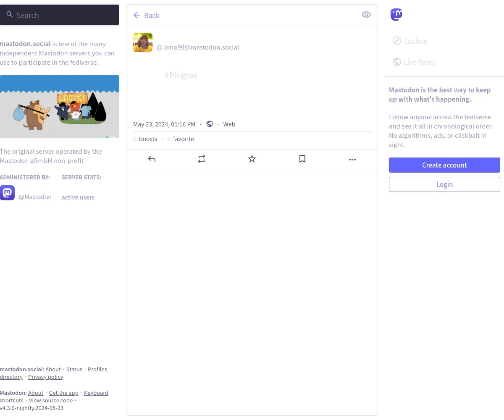
Task: Click the Web application label
Action: (x=229, y=124)
